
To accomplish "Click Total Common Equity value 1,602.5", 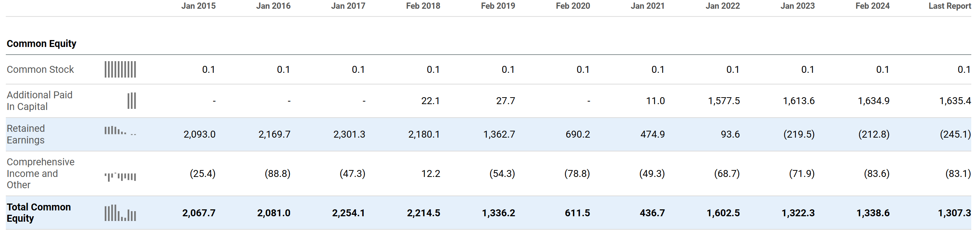I will coord(723,213).
